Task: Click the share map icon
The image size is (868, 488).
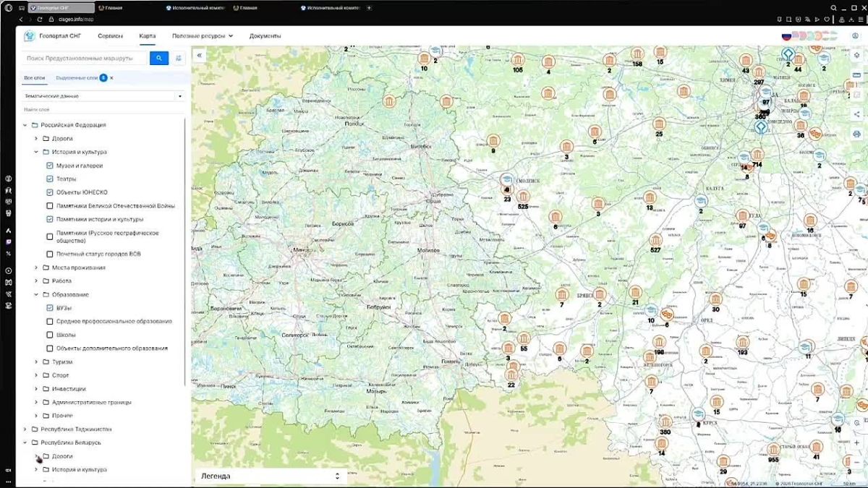Action: [856, 114]
